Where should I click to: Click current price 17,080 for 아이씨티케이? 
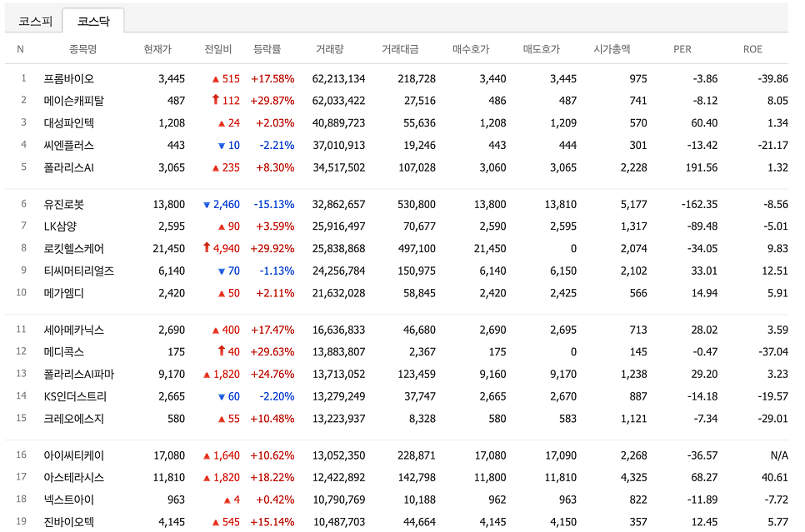click(169, 455)
